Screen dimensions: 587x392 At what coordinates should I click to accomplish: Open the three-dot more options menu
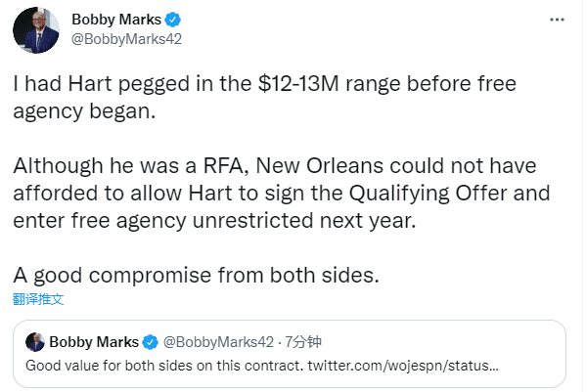[x=558, y=19]
